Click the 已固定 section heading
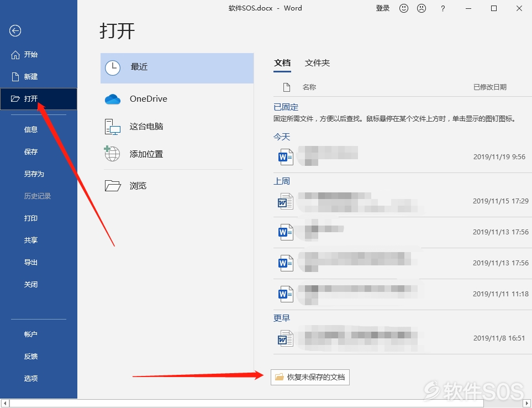 tap(286, 107)
